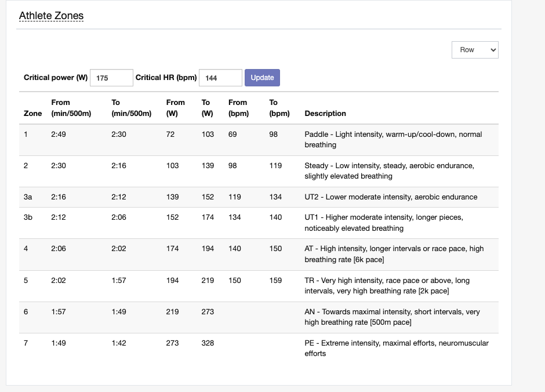Focus the Critical power input field
This screenshot has width=545, height=392.
click(111, 78)
